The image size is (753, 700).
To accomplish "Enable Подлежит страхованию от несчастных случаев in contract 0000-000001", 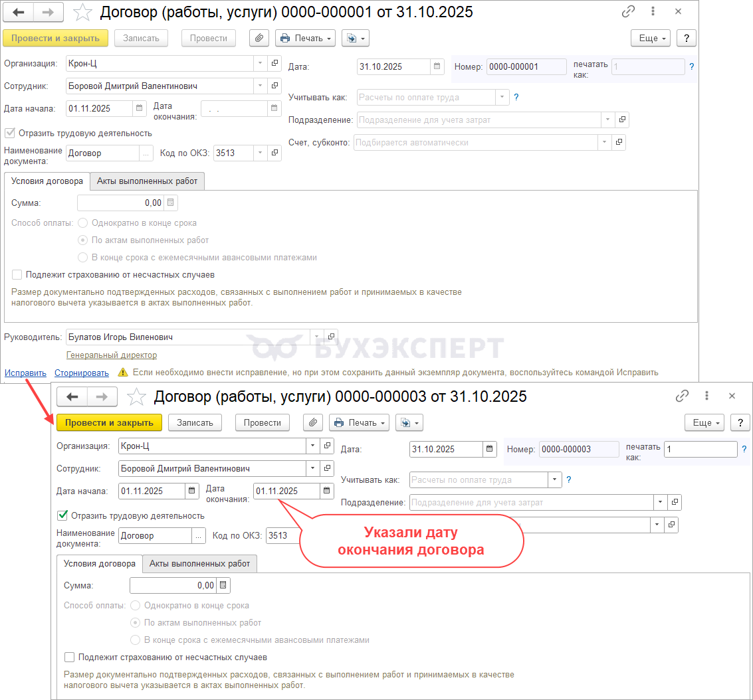I will [x=17, y=274].
